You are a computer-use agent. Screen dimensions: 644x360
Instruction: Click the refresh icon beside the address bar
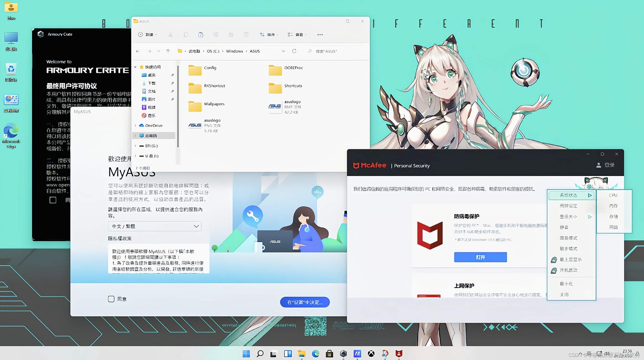294,51
